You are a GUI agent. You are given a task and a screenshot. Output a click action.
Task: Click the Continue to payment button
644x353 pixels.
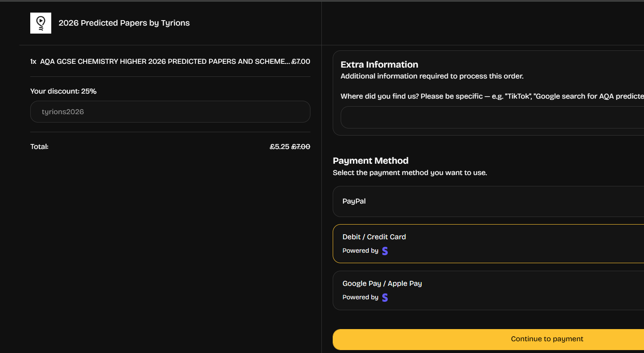pyautogui.click(x=488, y=339)
